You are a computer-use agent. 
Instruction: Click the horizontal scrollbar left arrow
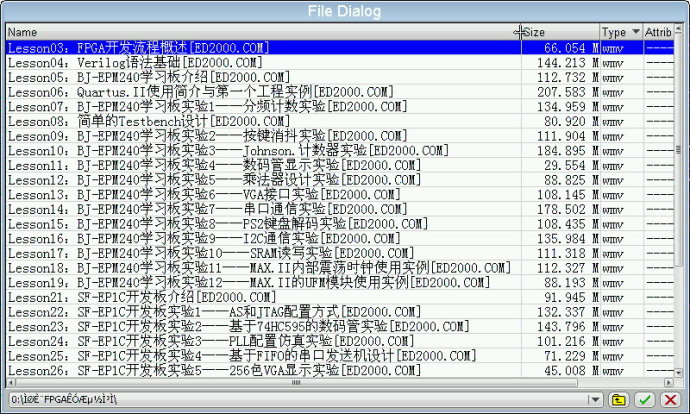click(x=11, y=382)
